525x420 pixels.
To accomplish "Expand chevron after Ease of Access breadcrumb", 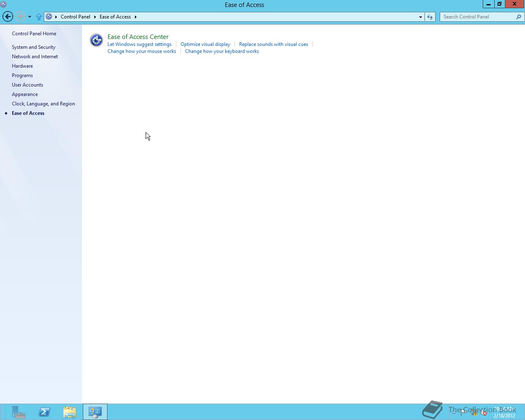I will [135, 17].
